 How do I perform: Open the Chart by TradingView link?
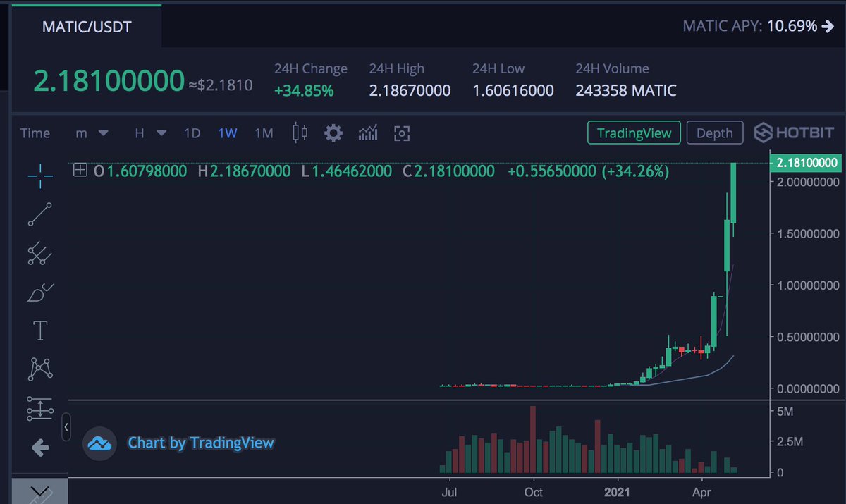pyautogui.click(x=201, y=443)
